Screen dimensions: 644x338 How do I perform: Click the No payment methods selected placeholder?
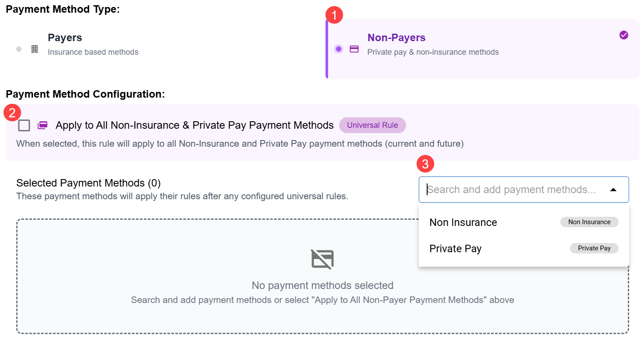coord(322,285)
